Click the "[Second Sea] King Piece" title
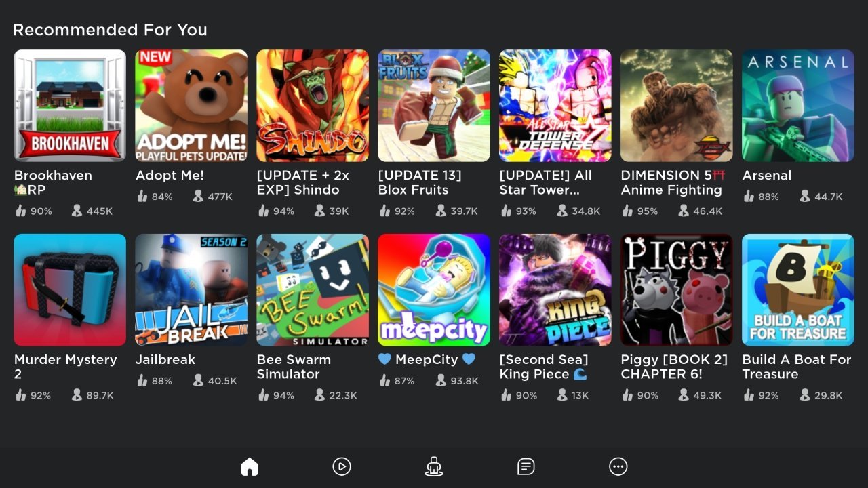868x488 pixels. (x=544, y=367)
